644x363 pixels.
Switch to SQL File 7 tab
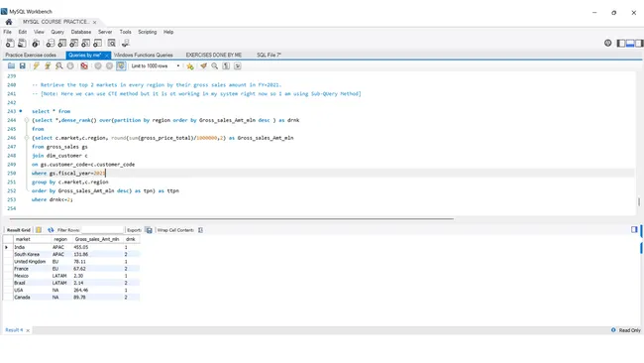coord(269,55)
